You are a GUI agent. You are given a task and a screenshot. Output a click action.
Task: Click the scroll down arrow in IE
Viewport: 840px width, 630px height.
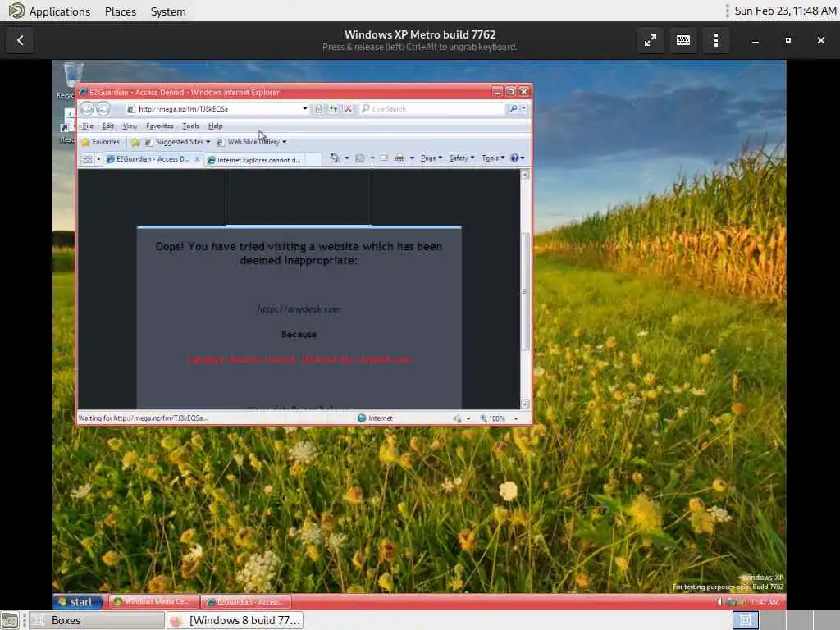[525, 404]
